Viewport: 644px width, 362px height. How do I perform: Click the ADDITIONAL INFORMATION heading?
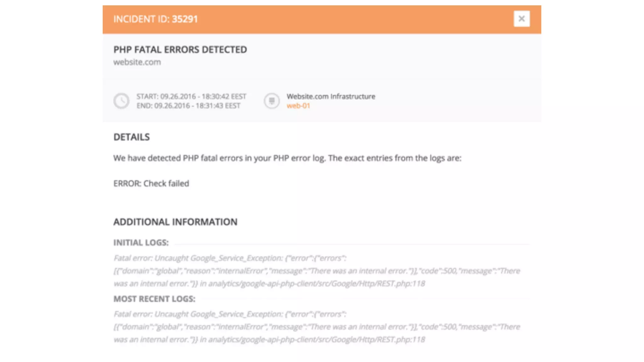coord(175,222)
